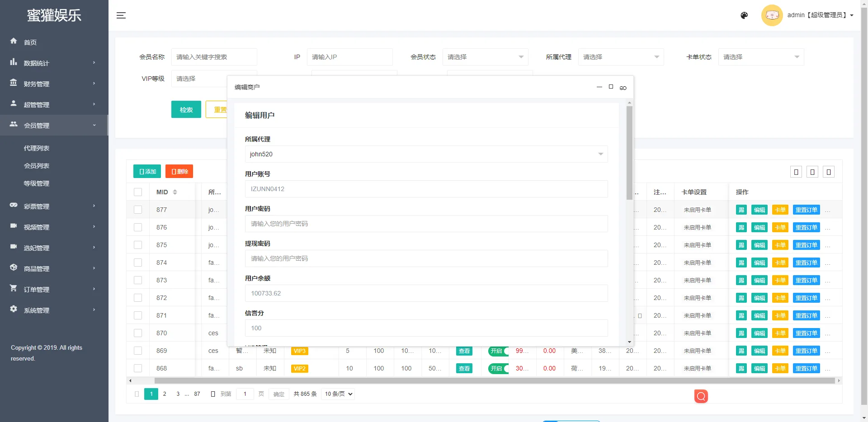Check the select-all checkbox in table header
868x422 pixels.
(x=138, y=192)
